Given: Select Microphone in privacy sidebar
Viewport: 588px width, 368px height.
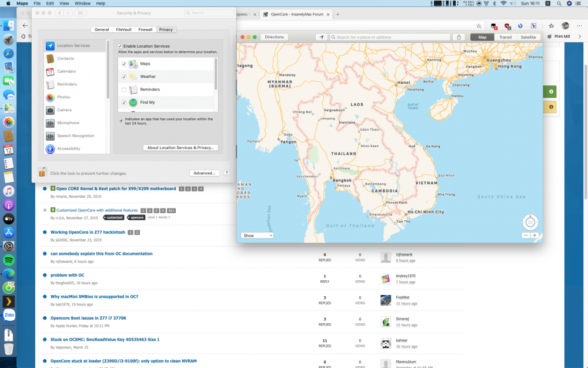Looking at the screenshot, I should click(x=75, y=123).
